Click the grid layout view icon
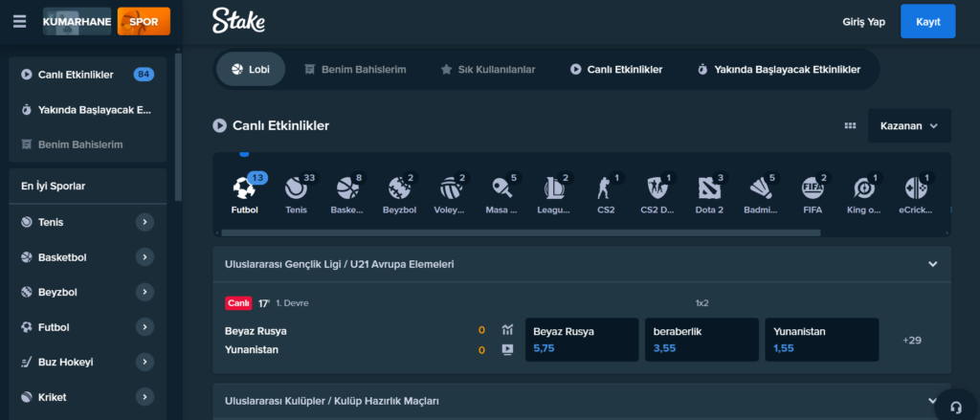Image resolution: width=980 pixels, height=420 pixels. click(850, 125)
